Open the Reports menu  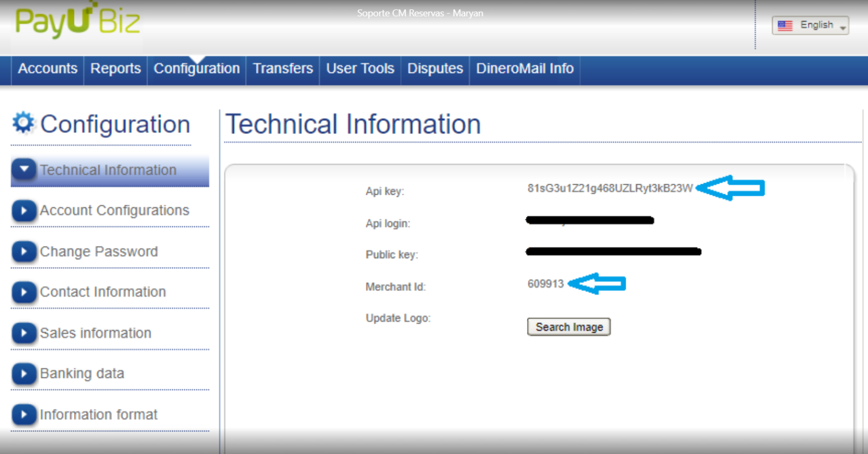click(115, 68)
